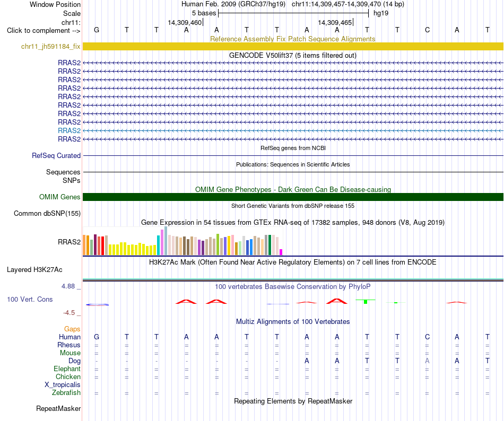Select the light-blue RRAS2 transcript label
The width and height of the screenshot is (504, 421).
coord(69,130)
